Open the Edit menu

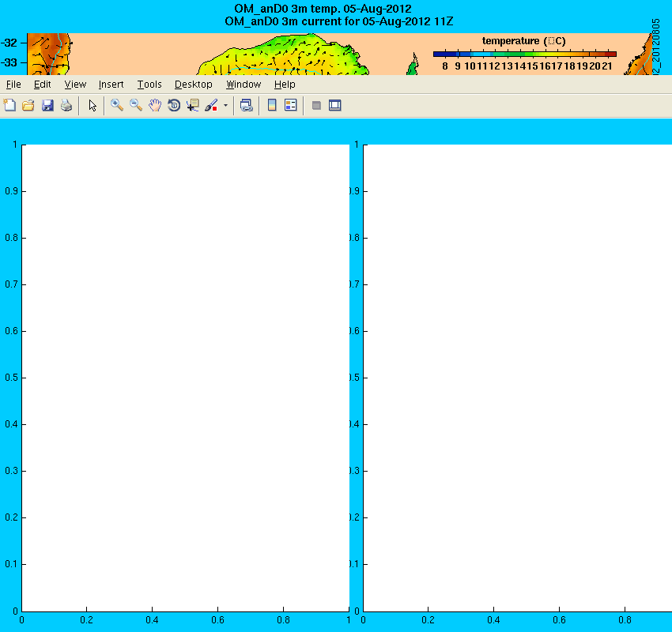(42, 85)
